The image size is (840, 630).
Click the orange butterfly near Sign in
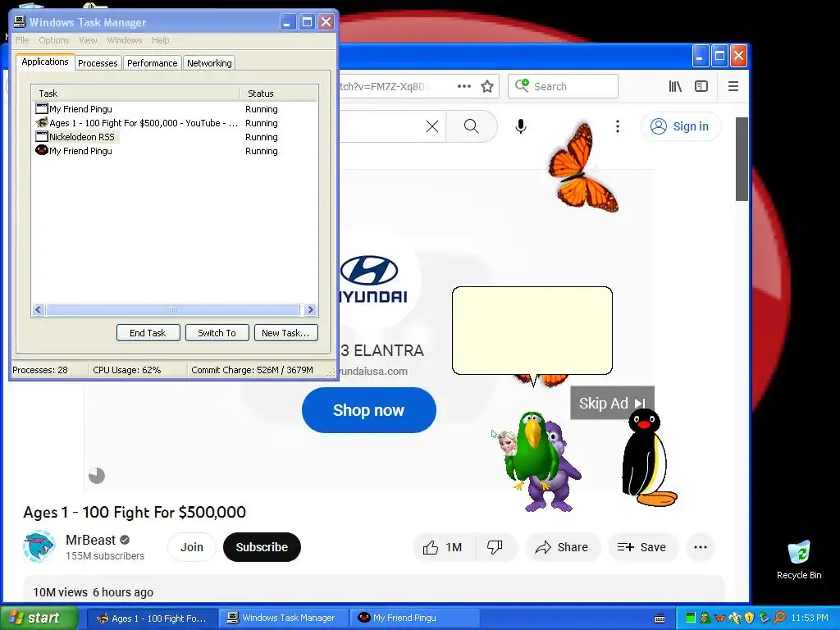point(583,169)
